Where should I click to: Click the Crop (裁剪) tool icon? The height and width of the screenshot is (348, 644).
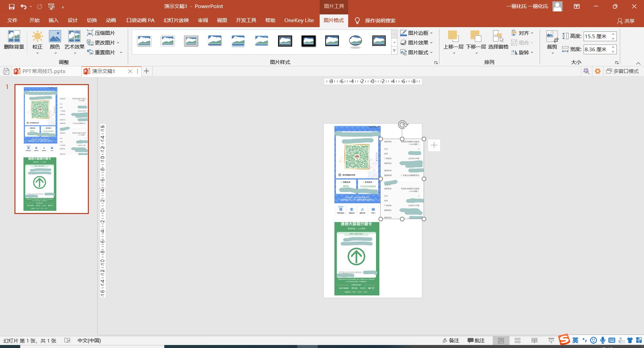[552, 36]
